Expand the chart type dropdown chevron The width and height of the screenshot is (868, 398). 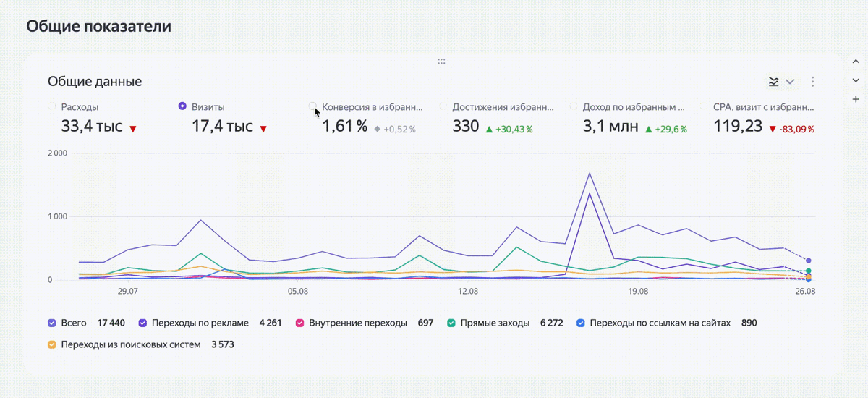click(x=790, y=81)
